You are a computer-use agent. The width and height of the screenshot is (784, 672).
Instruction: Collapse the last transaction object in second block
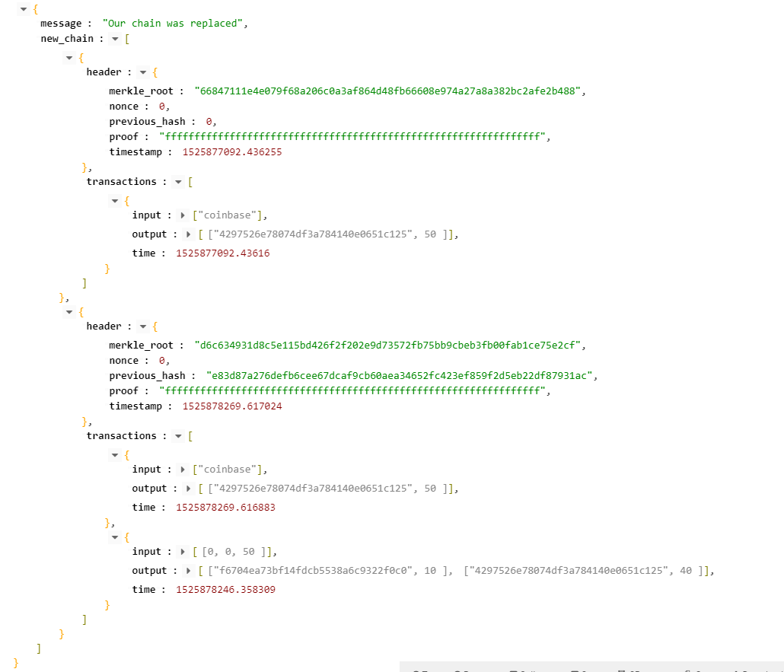(115, 537)
